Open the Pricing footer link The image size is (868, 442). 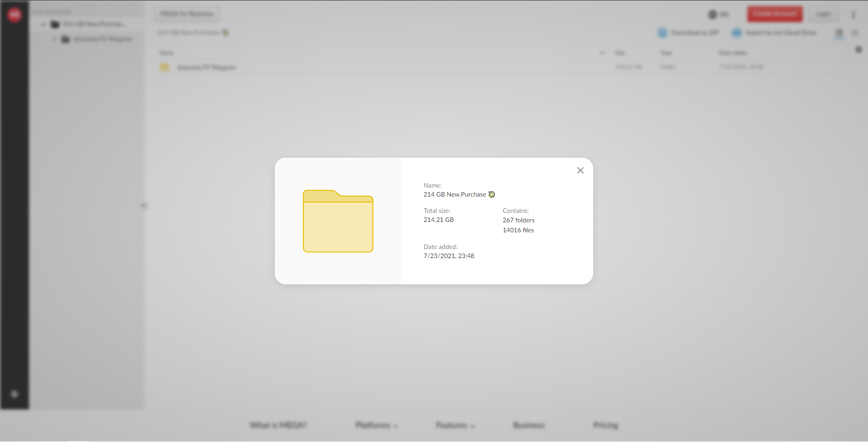(606, 425)
